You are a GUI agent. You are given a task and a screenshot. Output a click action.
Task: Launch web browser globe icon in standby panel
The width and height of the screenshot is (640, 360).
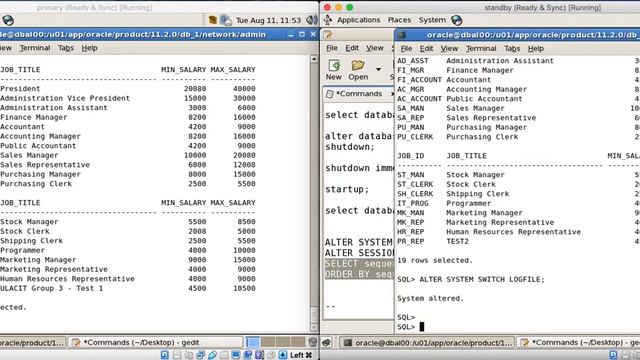coord(457,20)
